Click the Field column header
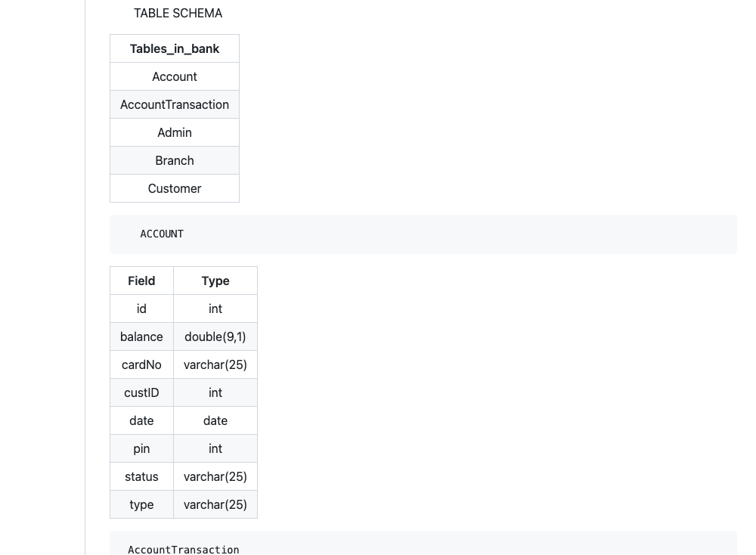The image size is (756, 555). pyautogui.click(x=141, y=281)
